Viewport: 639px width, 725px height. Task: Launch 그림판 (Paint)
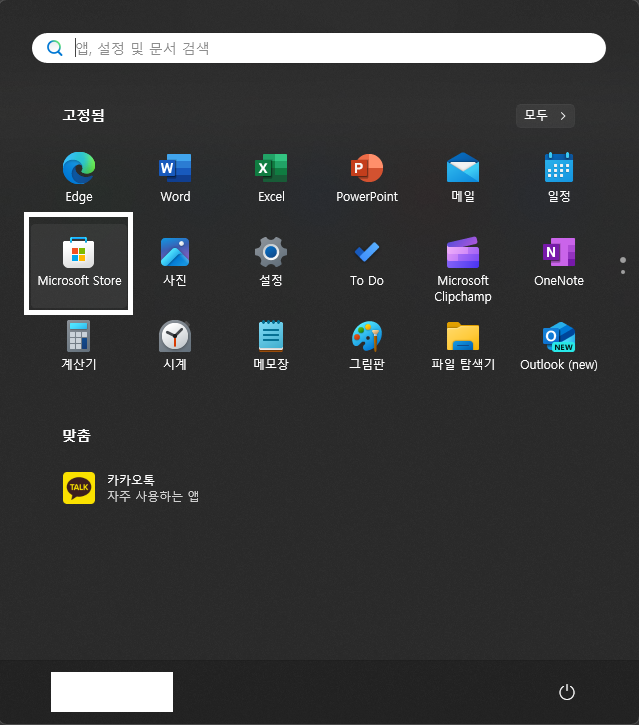coord(367,346)
